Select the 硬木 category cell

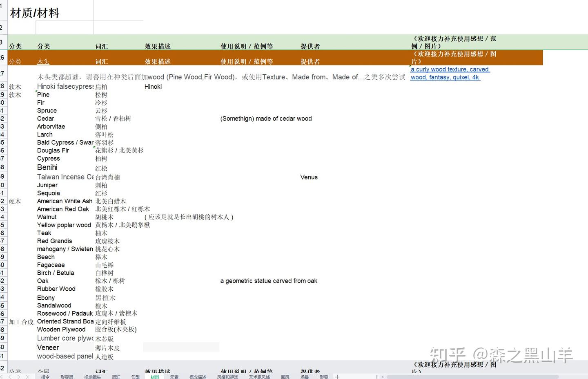click(15, 201)
